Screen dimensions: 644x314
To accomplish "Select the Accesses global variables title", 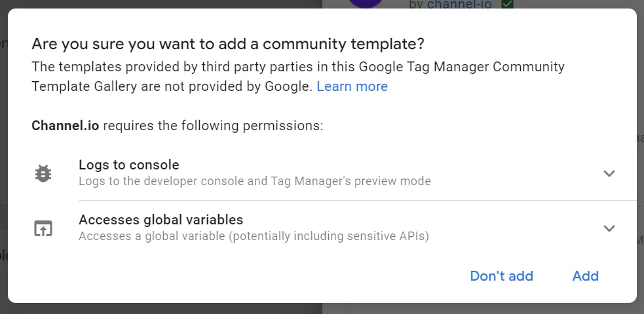I will coord(161,220).
